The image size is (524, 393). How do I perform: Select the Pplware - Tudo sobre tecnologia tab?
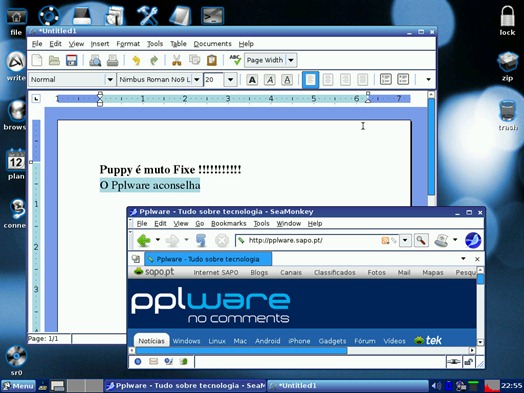pos(208,259)
